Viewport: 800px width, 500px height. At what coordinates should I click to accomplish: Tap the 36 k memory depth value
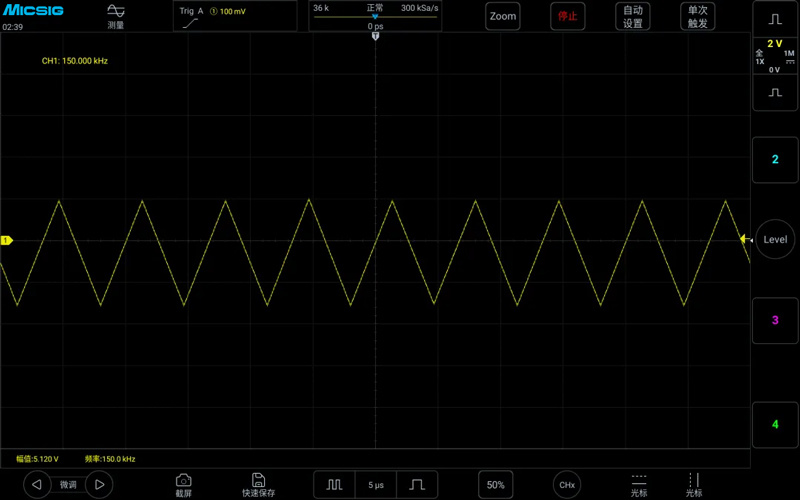coord(321,8)
